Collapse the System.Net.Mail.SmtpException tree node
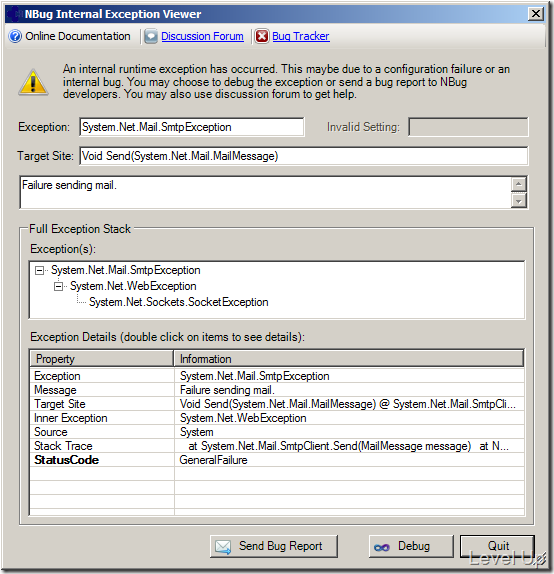 pos(39,271)
